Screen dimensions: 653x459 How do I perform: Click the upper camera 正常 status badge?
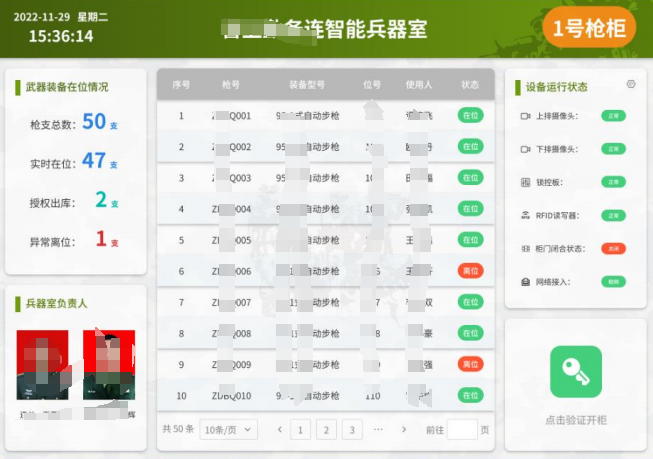coord(613,116)
